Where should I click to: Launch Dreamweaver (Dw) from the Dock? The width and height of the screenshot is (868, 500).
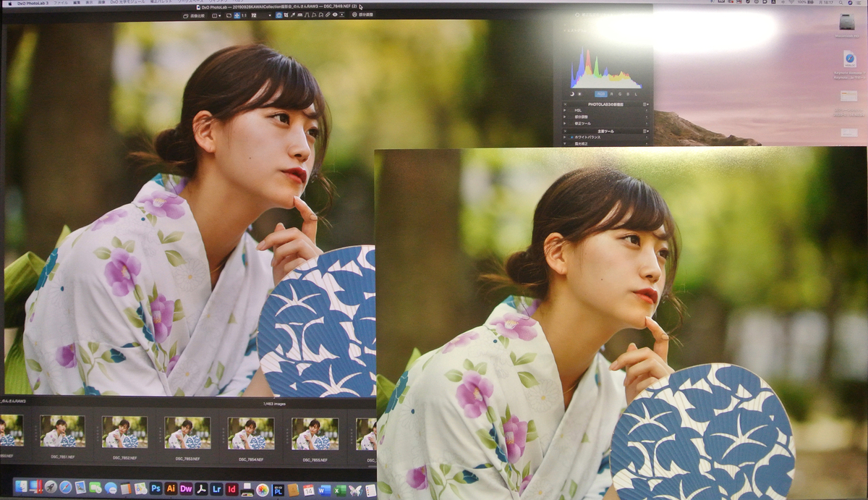[x=186, y=488]
